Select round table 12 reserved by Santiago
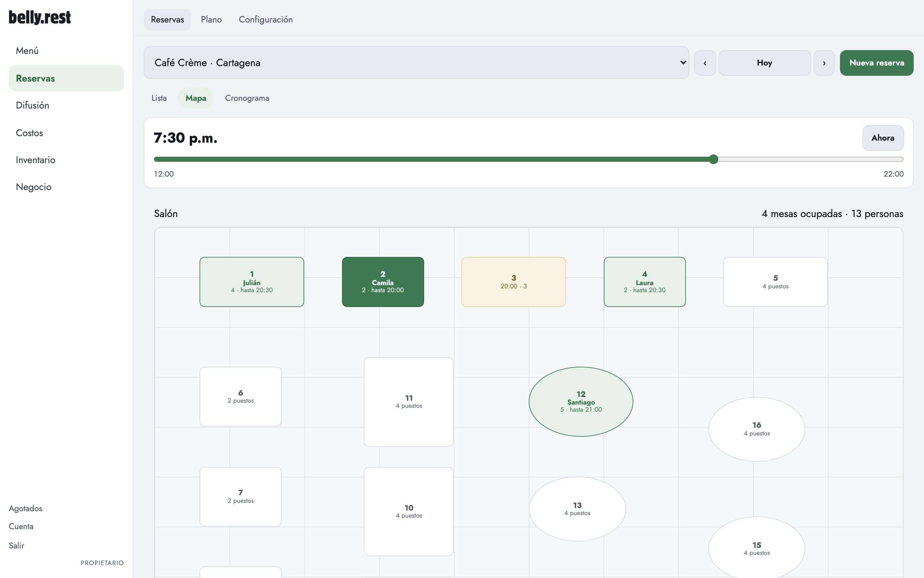This screenshot has height=578, width=924. [x=581, y=401]
